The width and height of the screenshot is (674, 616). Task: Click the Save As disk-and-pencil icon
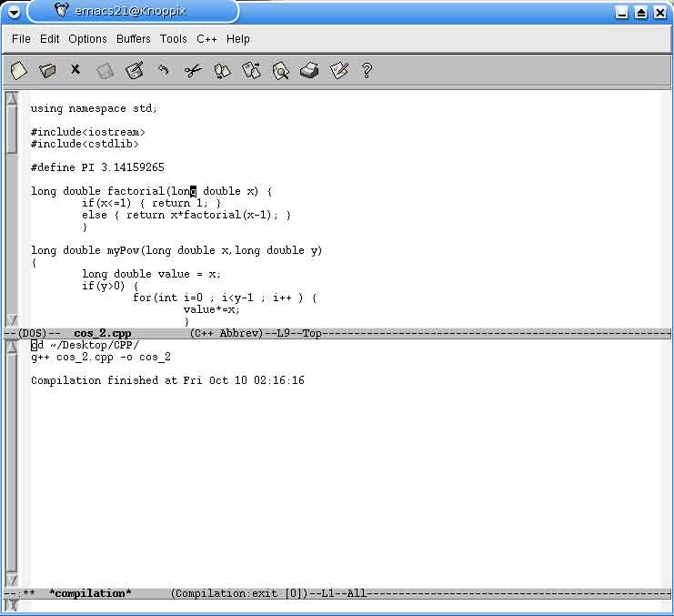135,70
